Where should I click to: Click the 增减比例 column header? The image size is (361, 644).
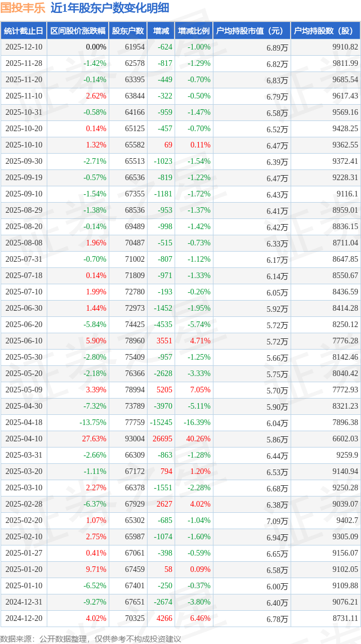coord(194,31)
